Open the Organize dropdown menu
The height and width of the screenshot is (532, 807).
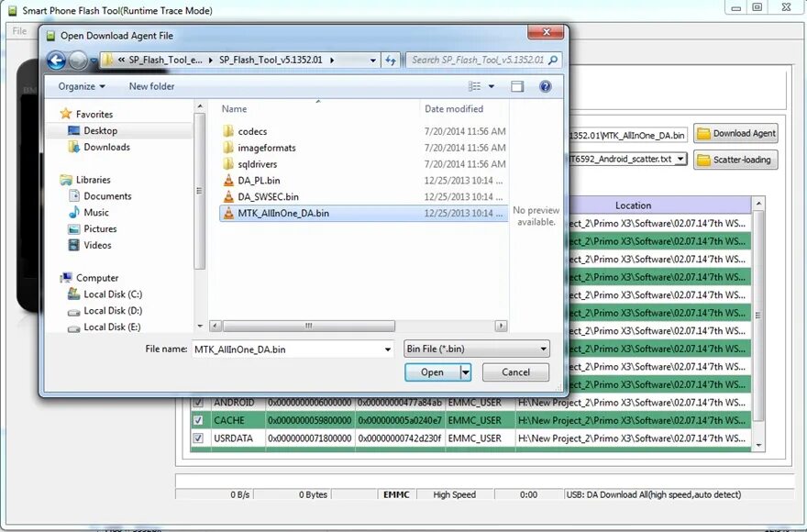click(x=82, y=86)
